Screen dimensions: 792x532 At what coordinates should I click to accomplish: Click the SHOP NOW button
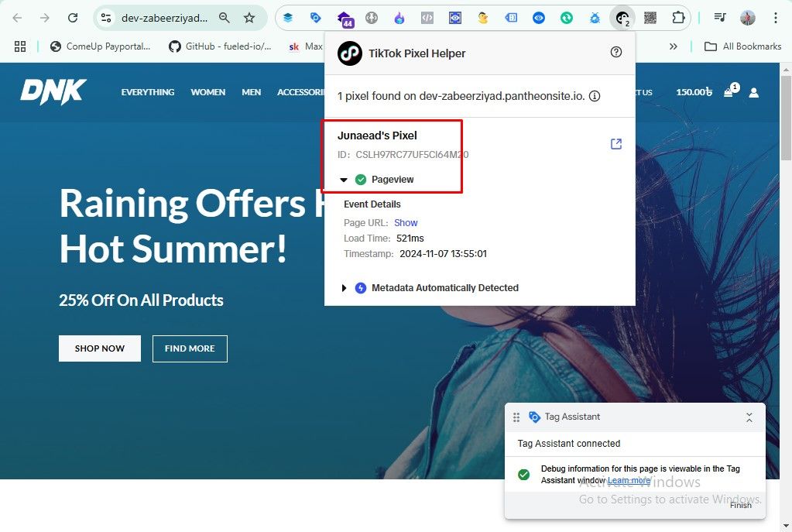[100, 348]
